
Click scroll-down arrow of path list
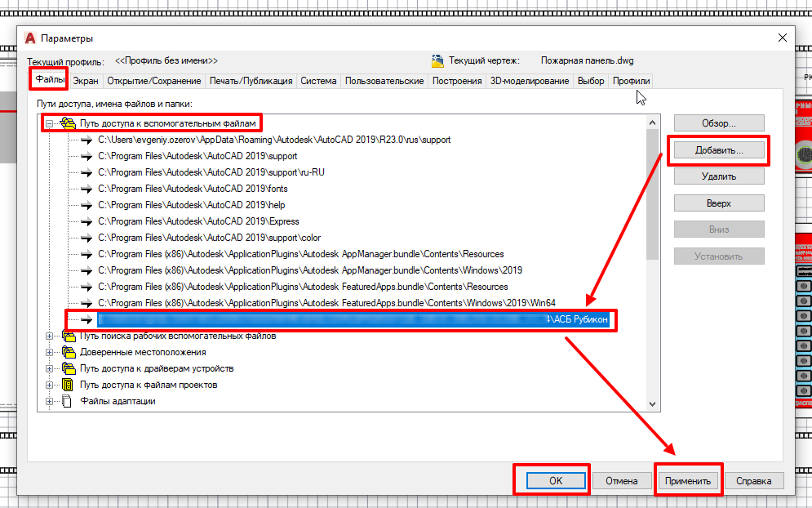pos(652,404)
